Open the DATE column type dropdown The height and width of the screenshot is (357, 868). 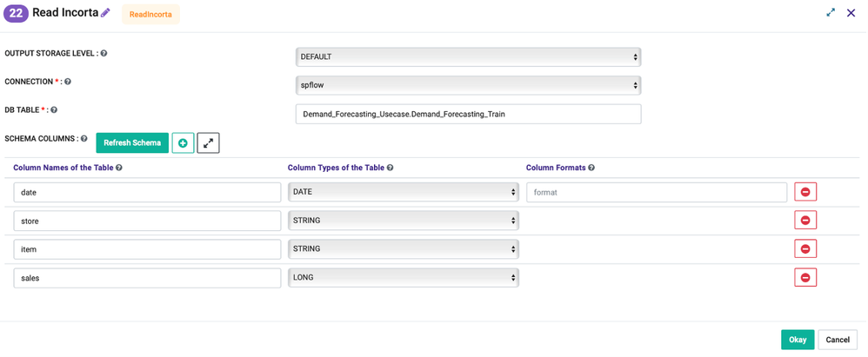click(x=404, y=192)
